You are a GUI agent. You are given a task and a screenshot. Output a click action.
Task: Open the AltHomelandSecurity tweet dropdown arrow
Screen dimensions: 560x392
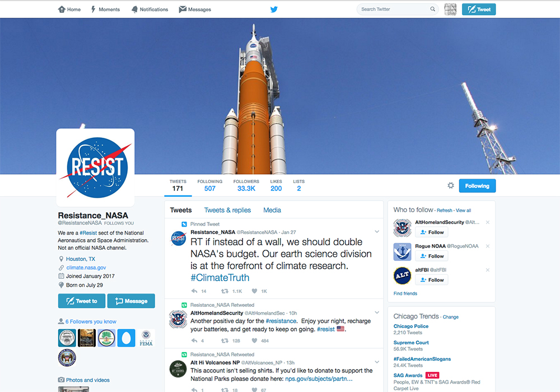pyautogui.click(x=377, y=313)
